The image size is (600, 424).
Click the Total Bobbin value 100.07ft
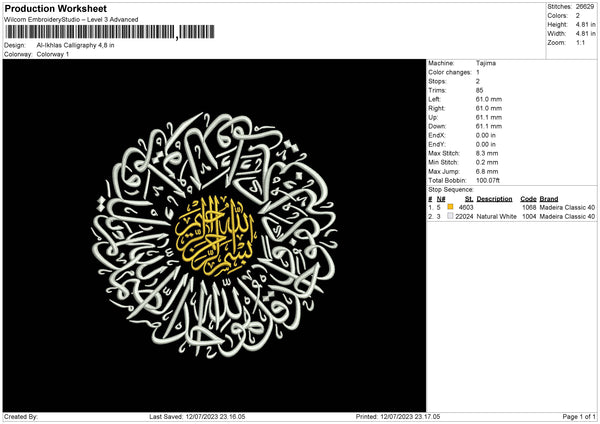(x=490, y=180)
